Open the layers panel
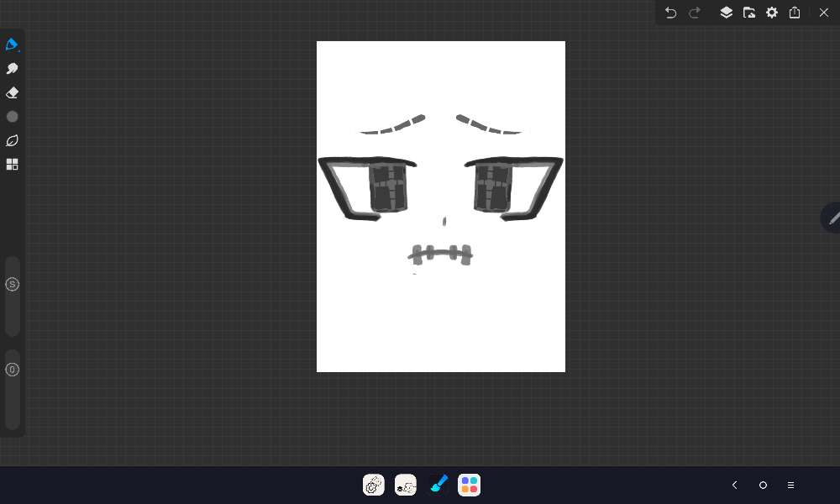Image resolution: width=840 pixels, height=504 pixels. pos(727,13)
